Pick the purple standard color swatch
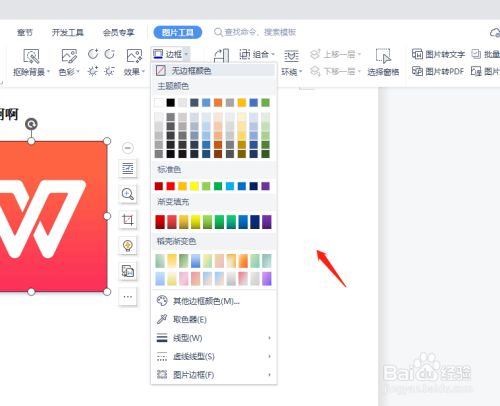The height and width of the screenshot is (406, 500). click(x=266, y=186)
